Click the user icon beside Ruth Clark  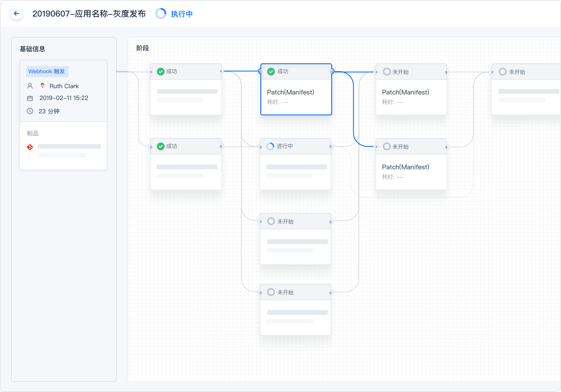coord(30,86)
